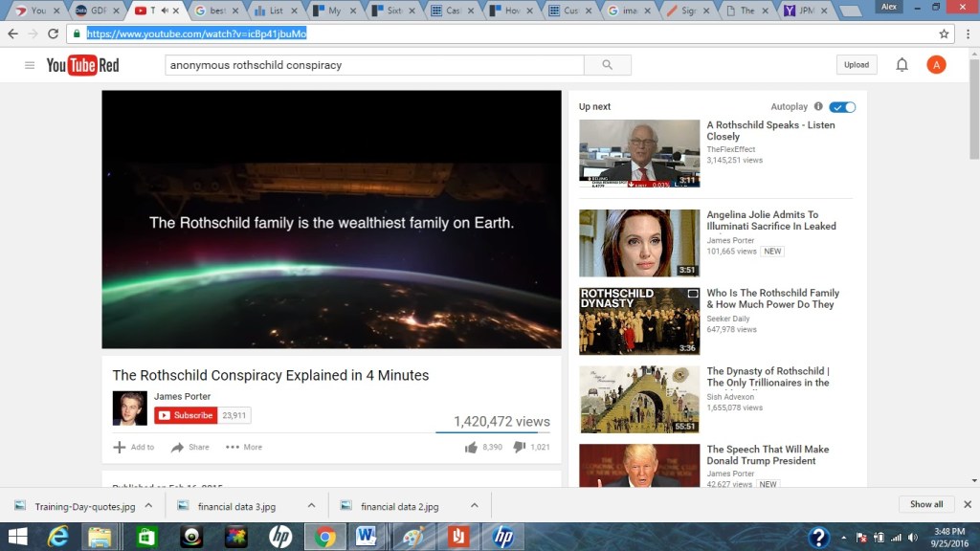Open A Rothschild Speaks video title
Image resolution: width=980 pixels, height=551 pixels.
pyautogui.click(x=770, y=130)
